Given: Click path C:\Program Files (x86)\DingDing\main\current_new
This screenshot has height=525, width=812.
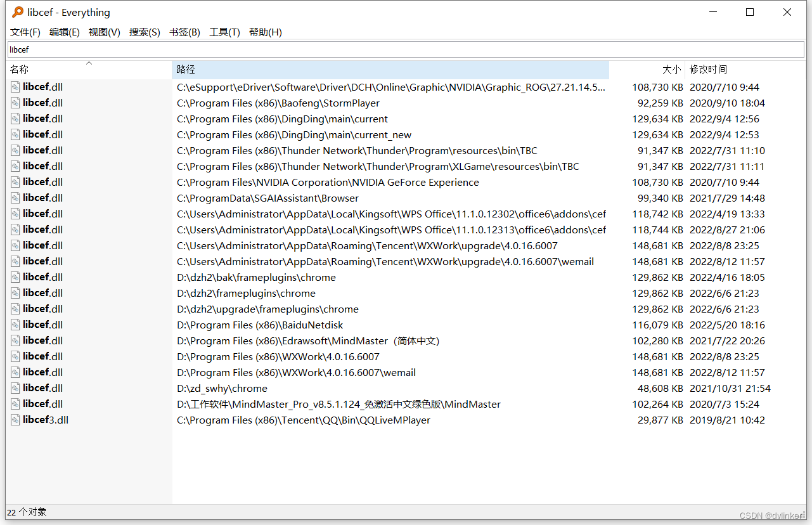Looking at the screenshot, I should click(294, 134).
